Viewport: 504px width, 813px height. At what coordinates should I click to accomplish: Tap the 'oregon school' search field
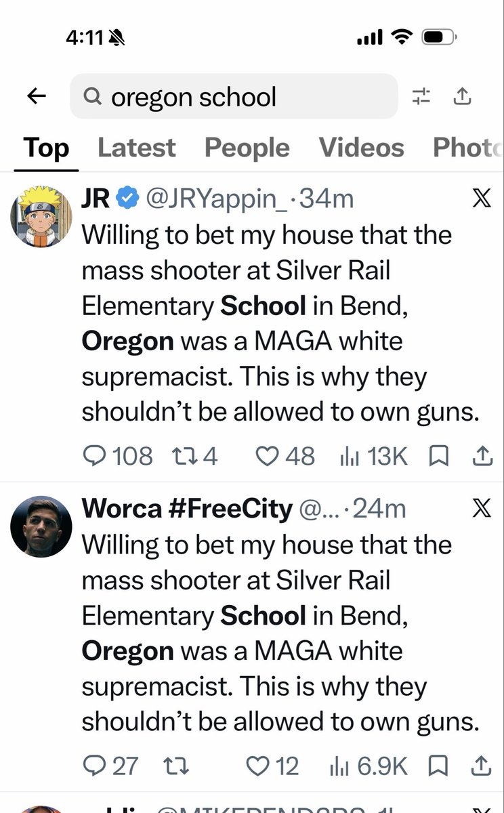click(x=234, y=97)
